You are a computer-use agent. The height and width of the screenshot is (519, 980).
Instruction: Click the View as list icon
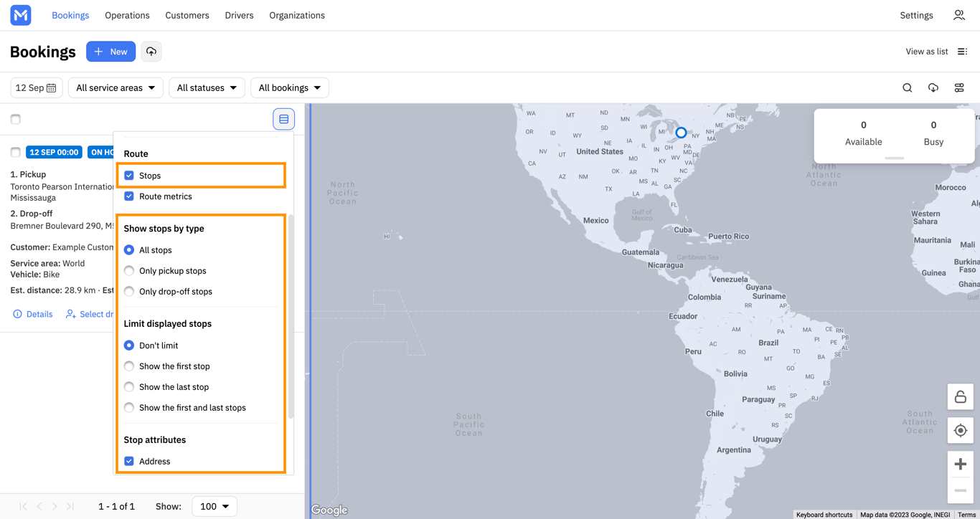pos(963,52)
